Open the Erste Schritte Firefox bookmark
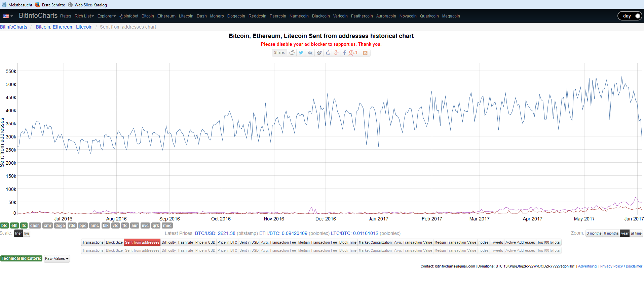This screenshot has height=288, width=644. (50, 5)
